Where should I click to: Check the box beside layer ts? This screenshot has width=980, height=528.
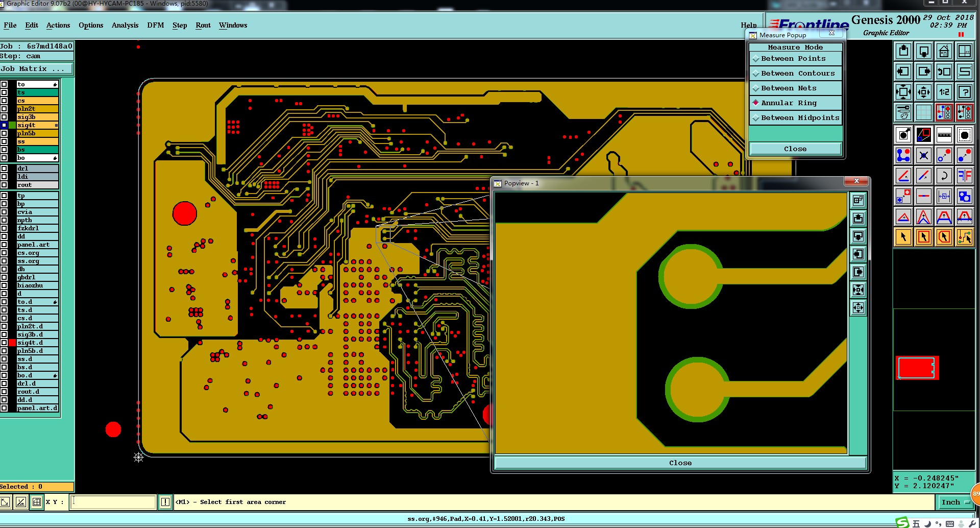pos(4,92)
